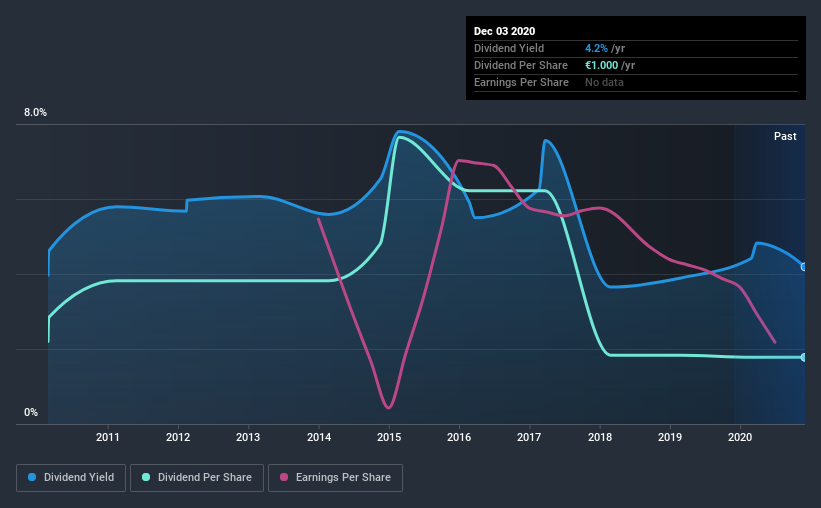Toggle the Dividend Yield legend button
The image size is (821, 508).
(71, 478)
